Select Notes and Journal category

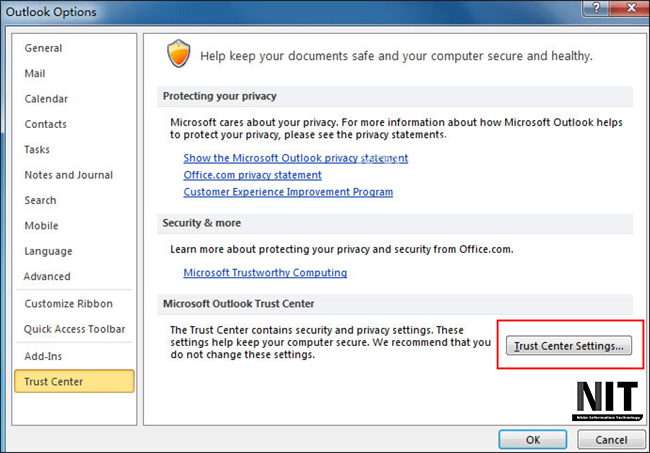(68, 175)
